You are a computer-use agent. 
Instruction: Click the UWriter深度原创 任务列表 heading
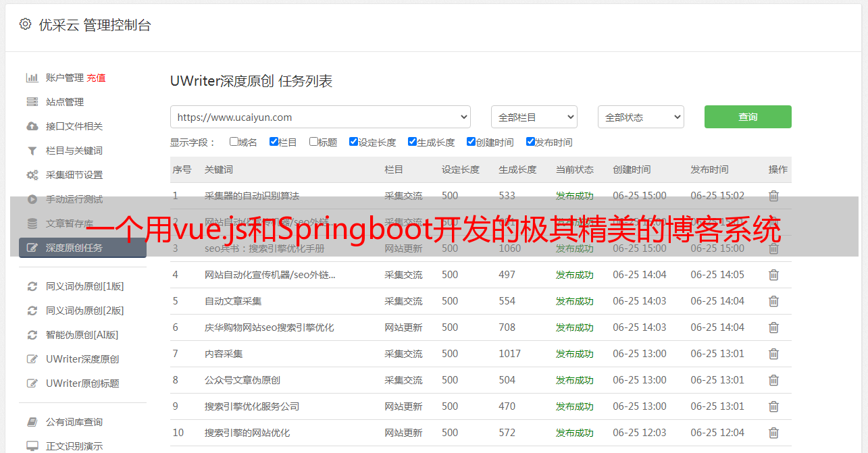coord(251,81)
